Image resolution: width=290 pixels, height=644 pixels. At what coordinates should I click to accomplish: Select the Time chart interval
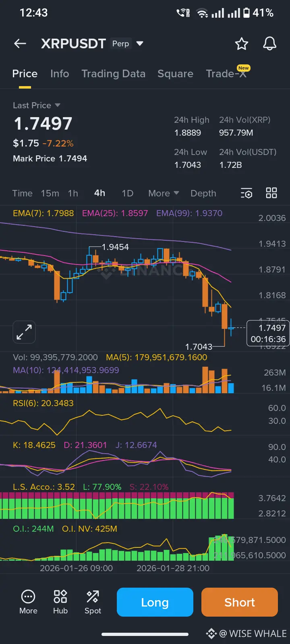[23, 194]
